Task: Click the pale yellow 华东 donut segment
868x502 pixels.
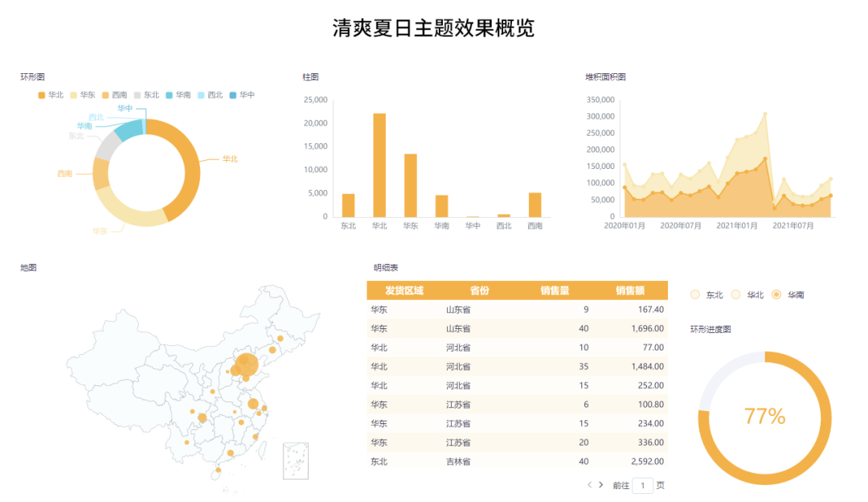Action: [127, 213]
